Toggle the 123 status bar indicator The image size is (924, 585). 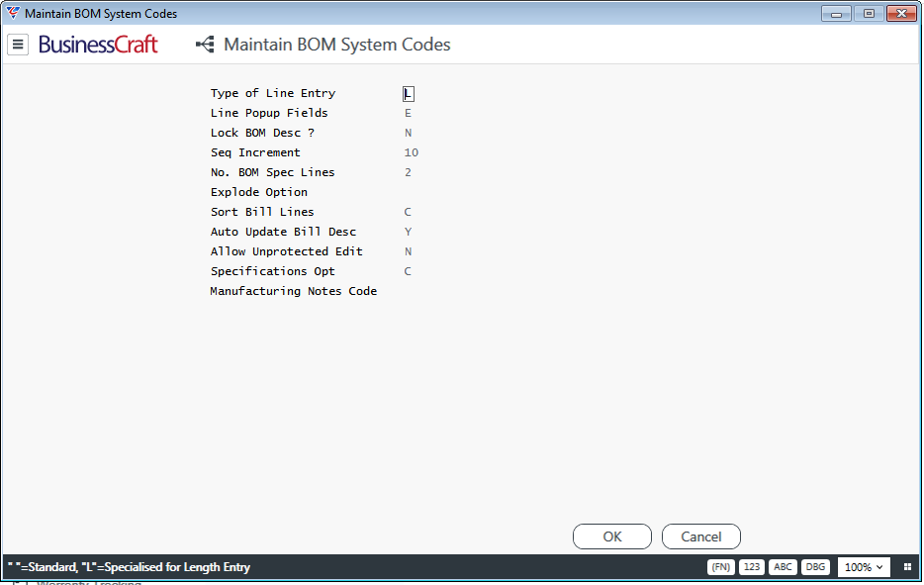click(x=751, y=567)
